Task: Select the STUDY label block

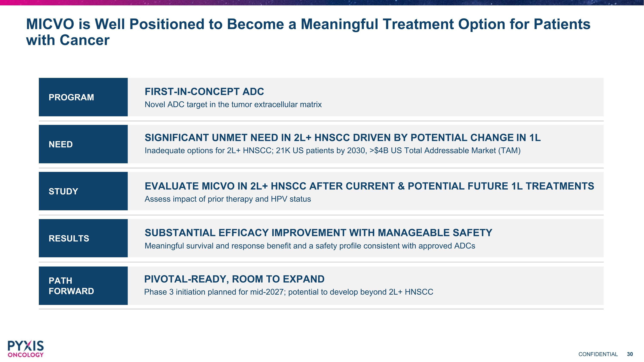Action: (83, 191)
